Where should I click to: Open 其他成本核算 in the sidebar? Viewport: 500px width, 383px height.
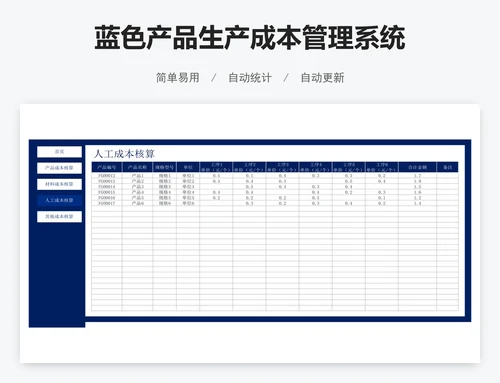[x=59, y=217]
